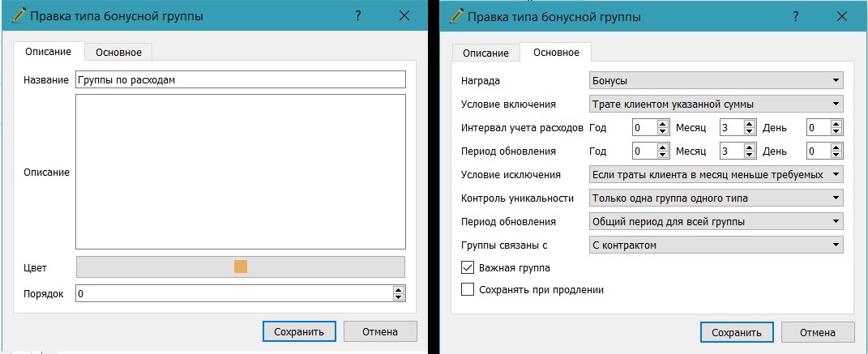Open the Награда dropdown
The width and height of the screenshot is (868, 354).
click(716, 81)
